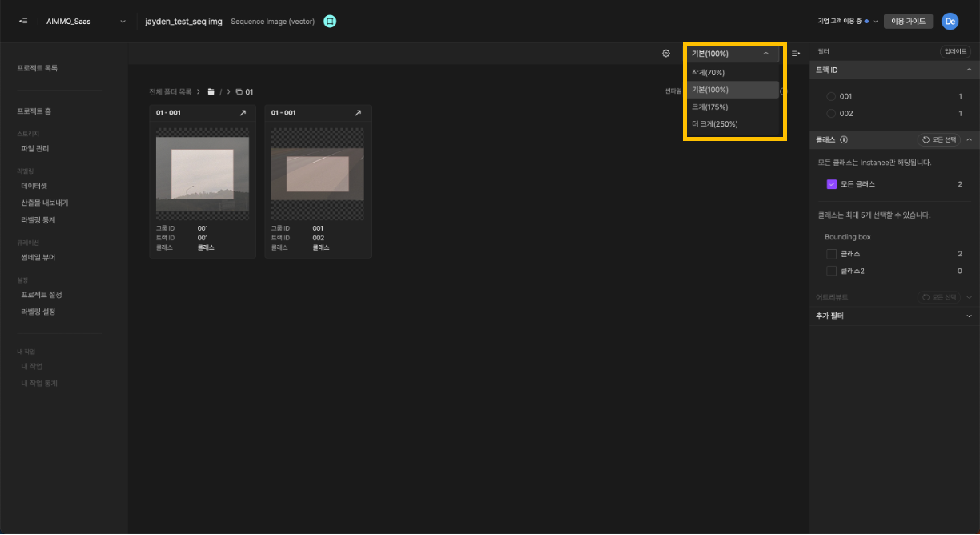Viewport: 980px width, 535px height.
Task: Collapse the left sidebar with the menu icon
Action: (x=24, y=22)
